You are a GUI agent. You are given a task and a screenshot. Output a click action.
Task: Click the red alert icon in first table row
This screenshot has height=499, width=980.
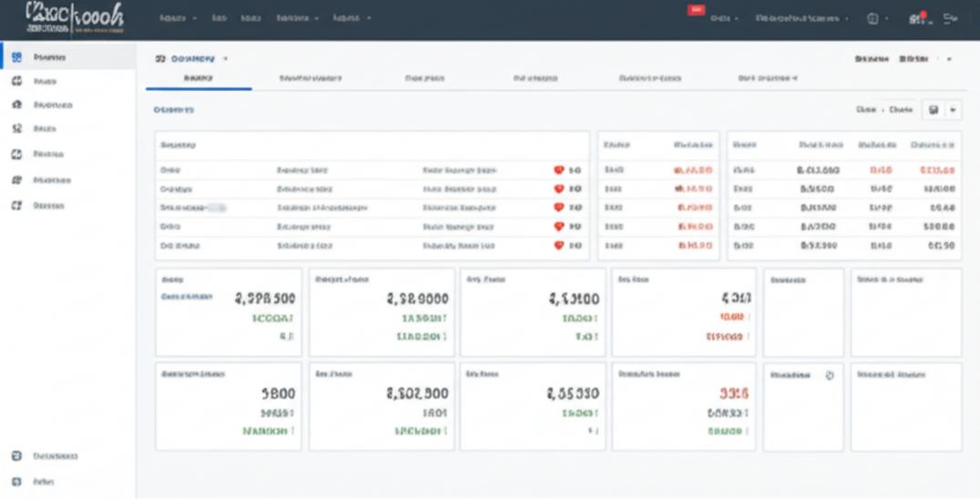tap(559, 170)
